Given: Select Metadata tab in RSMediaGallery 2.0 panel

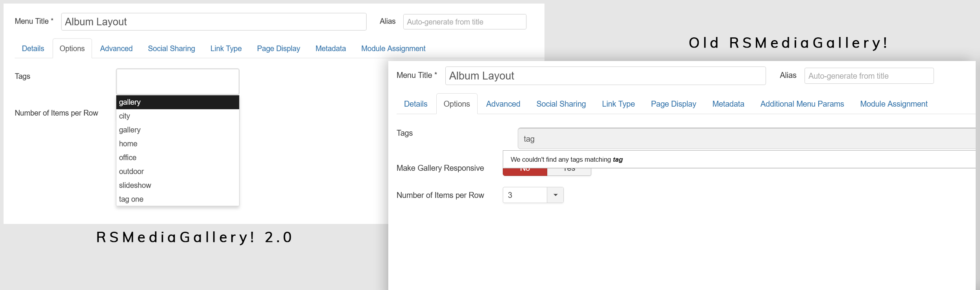Looking at the screenshot, I should coord(330,48).
